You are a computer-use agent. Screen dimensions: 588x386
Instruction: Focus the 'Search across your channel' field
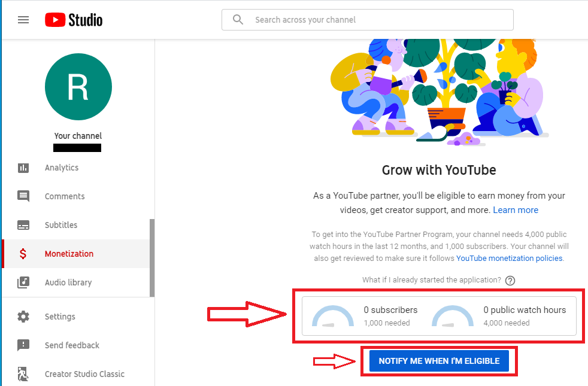coord(368,20)
